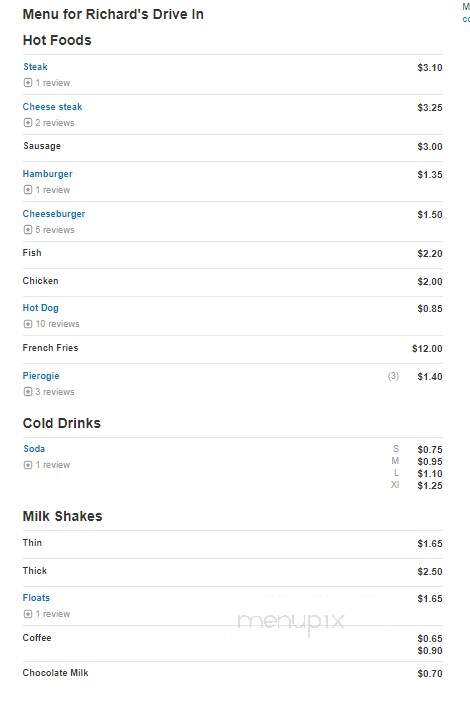Open the Hamburger menu item link
The width and height of the screenshot is (470, 704).
pos(48,174)
